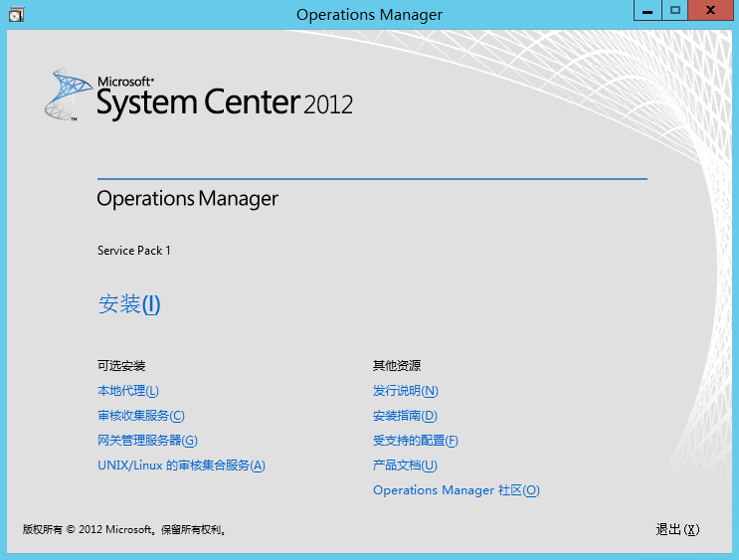Maximize the Operations Manager window
This screenshot has width=739, height=560.
[x=675, y=10]
